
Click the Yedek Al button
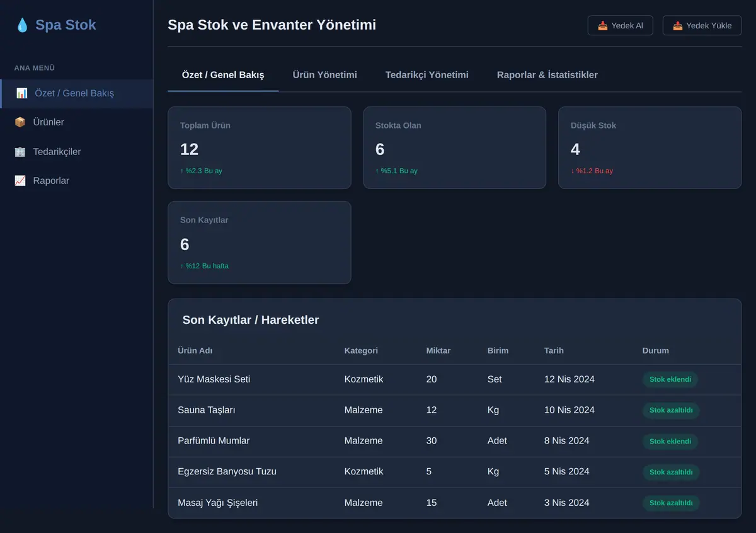(620, 26)
